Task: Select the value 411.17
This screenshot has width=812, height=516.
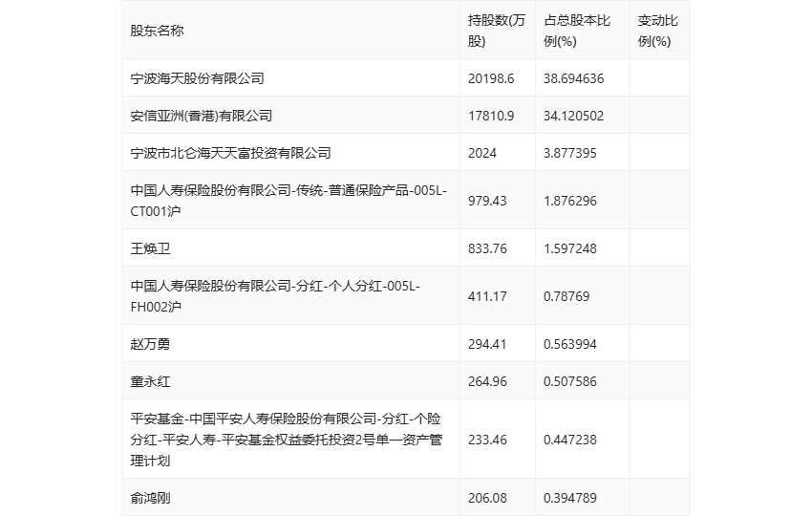Action: point(487,296)
